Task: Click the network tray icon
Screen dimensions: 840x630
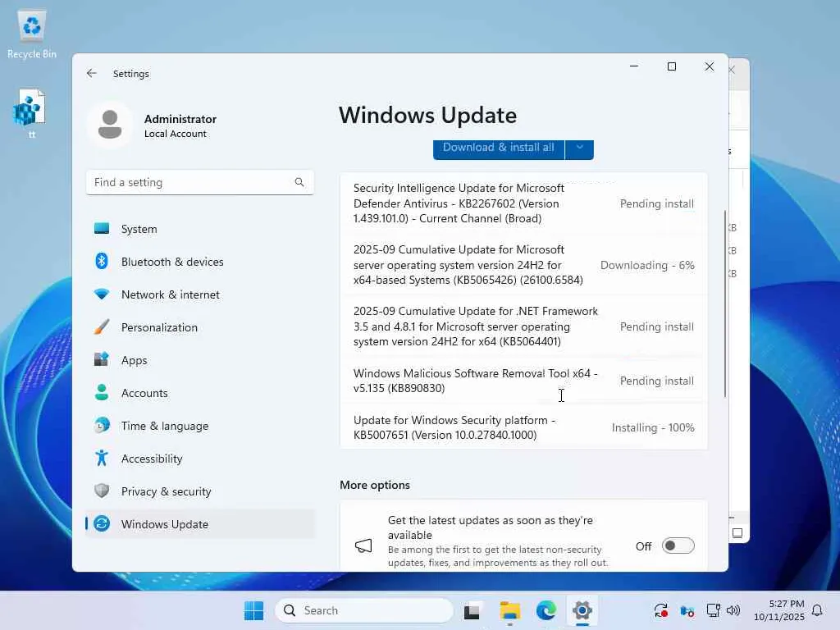Action: 713,610
